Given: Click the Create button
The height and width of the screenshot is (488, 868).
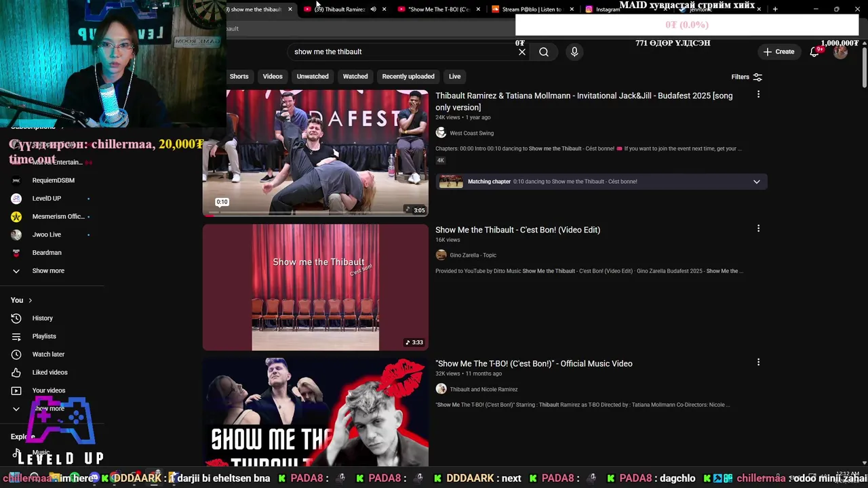Looking at the screenshot, I should [778, 52].
